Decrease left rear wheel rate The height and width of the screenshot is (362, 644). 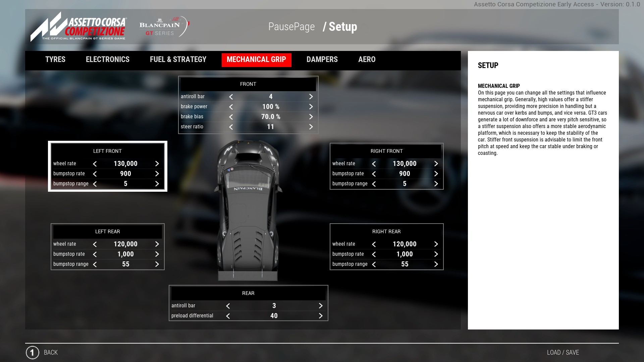click(95, 244)
